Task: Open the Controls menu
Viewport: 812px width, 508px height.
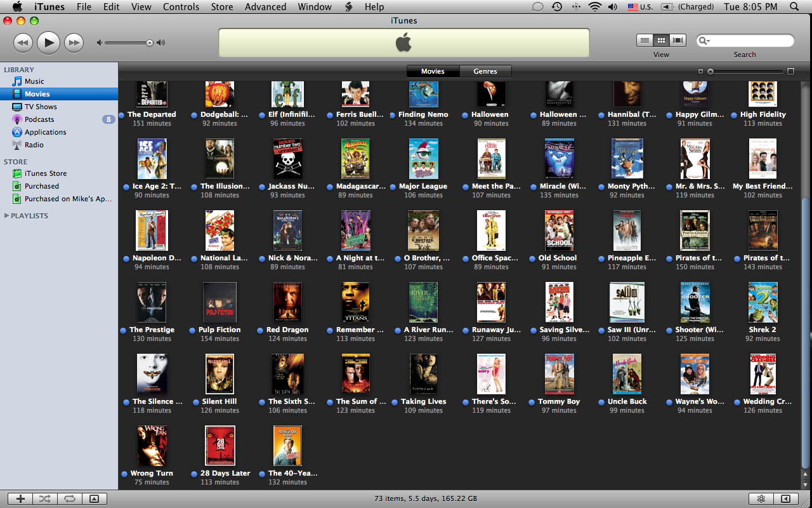Action: coord(181,7)
